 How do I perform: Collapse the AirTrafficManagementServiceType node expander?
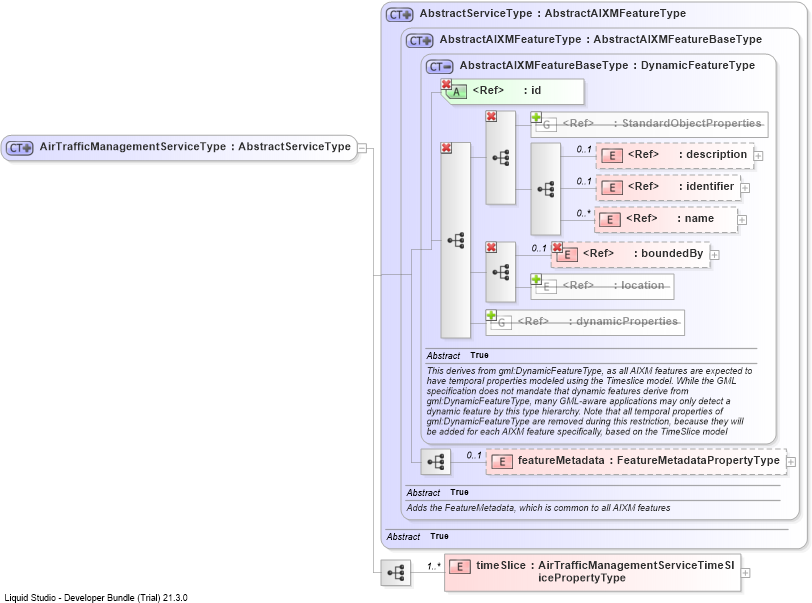362,149
